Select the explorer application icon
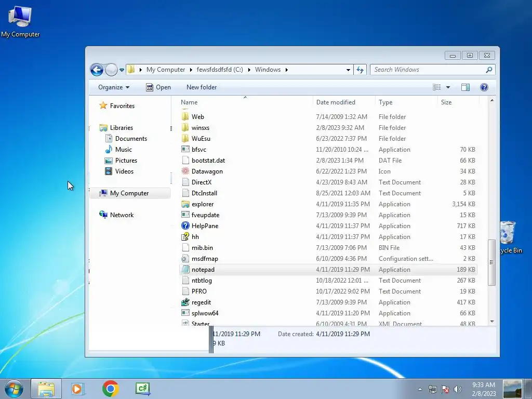Viewport: 532px width, 399px height. click(x=185, y=204)
